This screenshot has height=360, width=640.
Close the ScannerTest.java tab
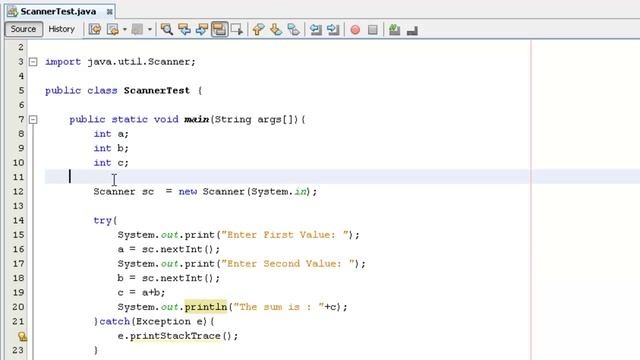pyautogui.click(x=109, y=12)
